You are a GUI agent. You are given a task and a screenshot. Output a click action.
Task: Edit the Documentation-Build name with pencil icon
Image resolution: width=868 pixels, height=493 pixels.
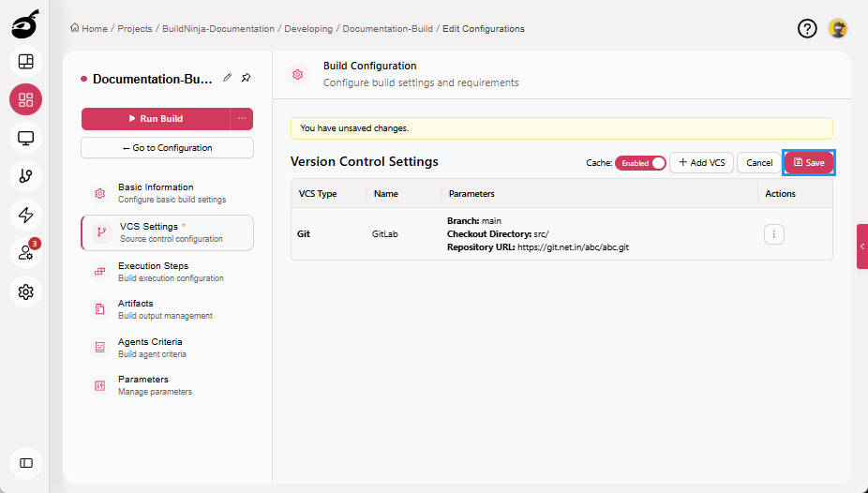(x=228, y=78)
